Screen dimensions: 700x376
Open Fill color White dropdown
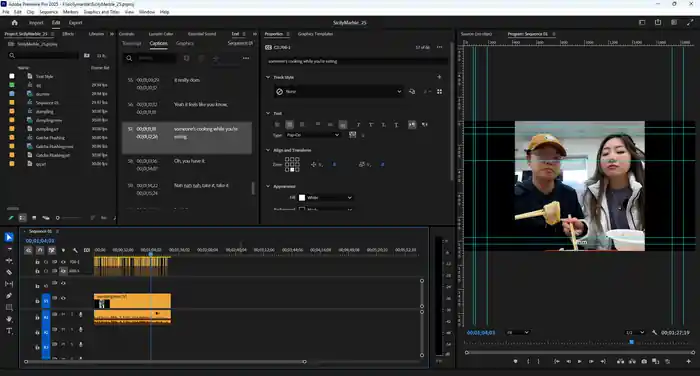coord(330,197)
